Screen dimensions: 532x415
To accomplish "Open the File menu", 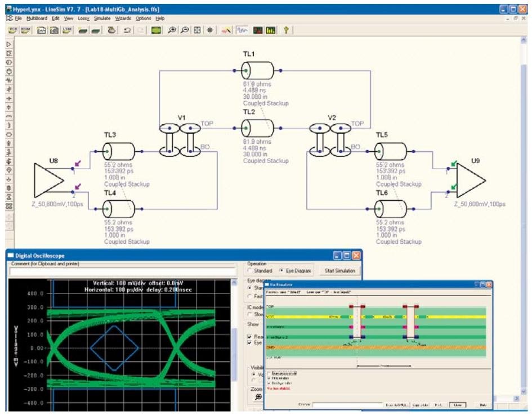I will click(x=18, y=19).
